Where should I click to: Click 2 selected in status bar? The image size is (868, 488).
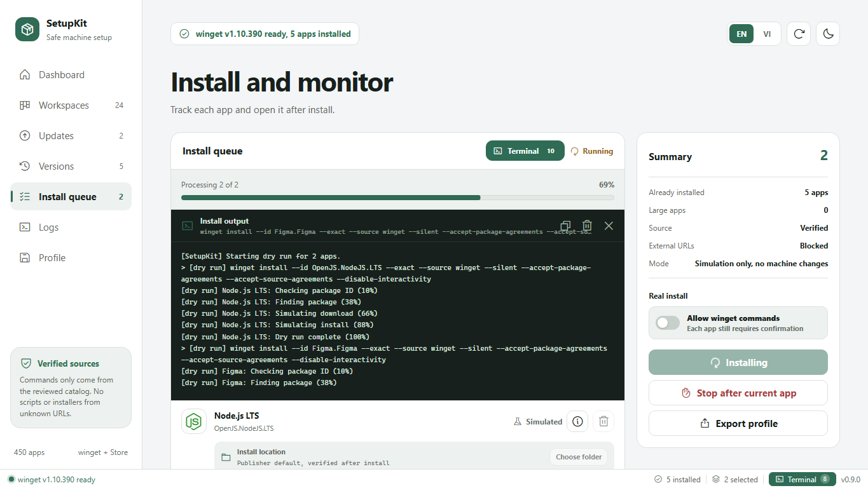pos(734,480)
